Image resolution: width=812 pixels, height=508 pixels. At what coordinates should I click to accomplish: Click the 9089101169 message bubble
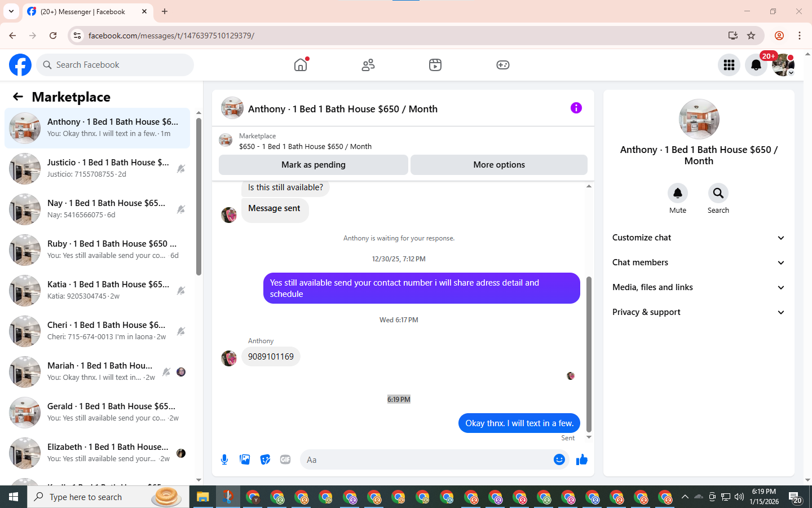(271, 357)
